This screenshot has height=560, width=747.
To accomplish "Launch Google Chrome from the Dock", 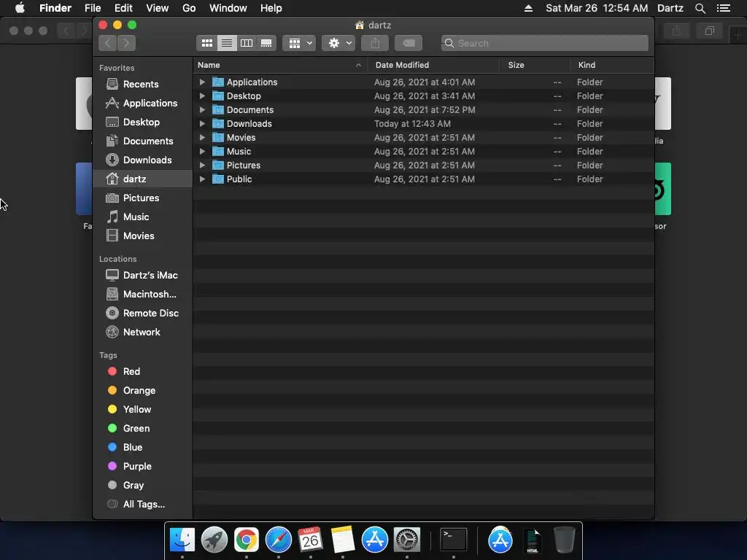I will coord(246,540).
